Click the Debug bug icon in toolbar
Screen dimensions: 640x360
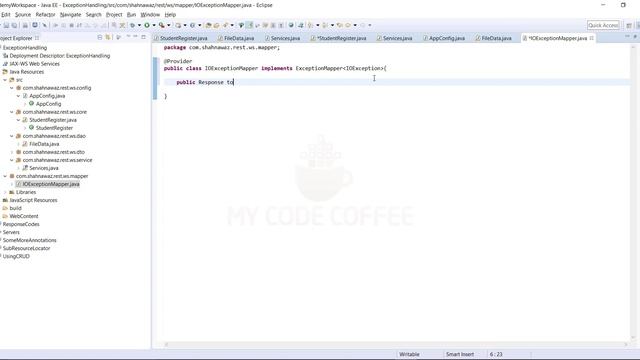click(132, 25)
